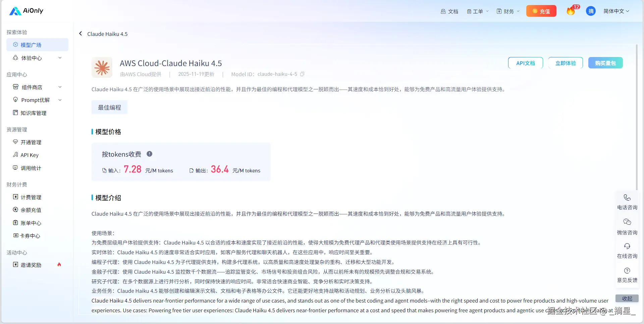Select 模型广场 in the sidebar
This screenshot has width=644, height=324.
(x=37, y=45)
